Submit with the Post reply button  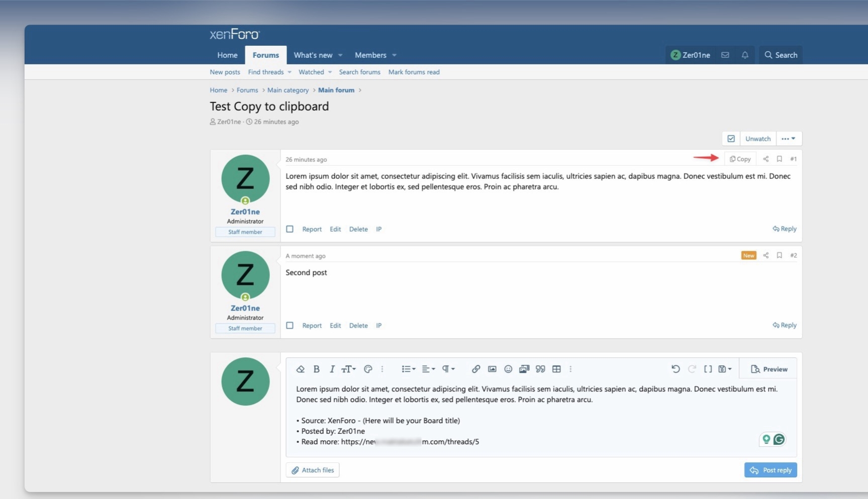[770, 470]
